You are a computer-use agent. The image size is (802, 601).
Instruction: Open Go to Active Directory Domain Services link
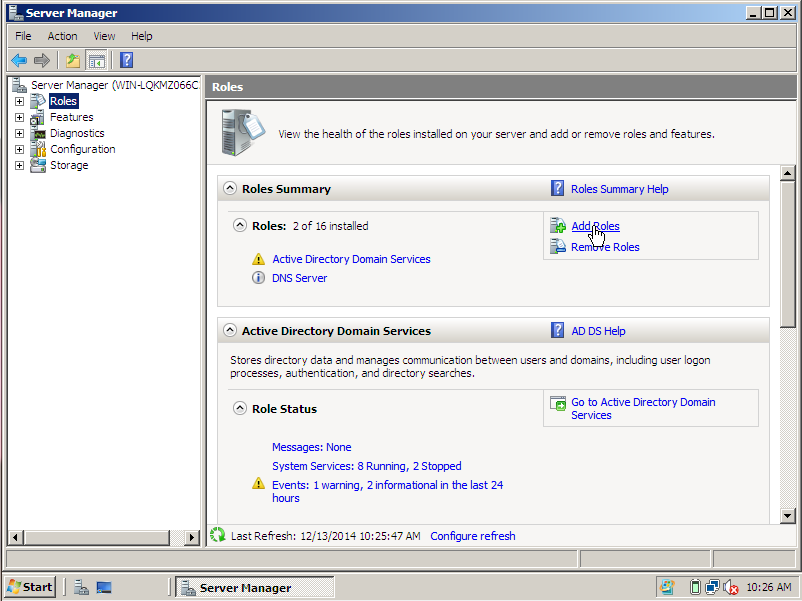[x=643, y=409]
